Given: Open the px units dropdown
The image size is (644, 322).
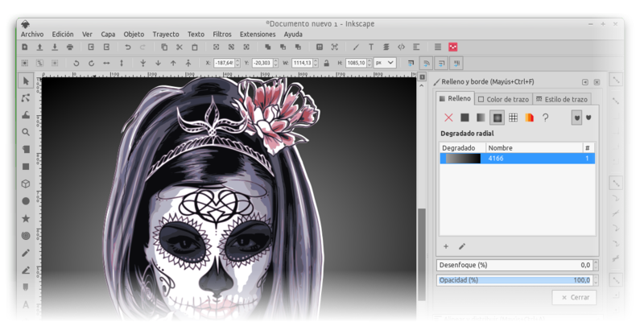Looking at the screenshot, I should click(x=385, y=64).
